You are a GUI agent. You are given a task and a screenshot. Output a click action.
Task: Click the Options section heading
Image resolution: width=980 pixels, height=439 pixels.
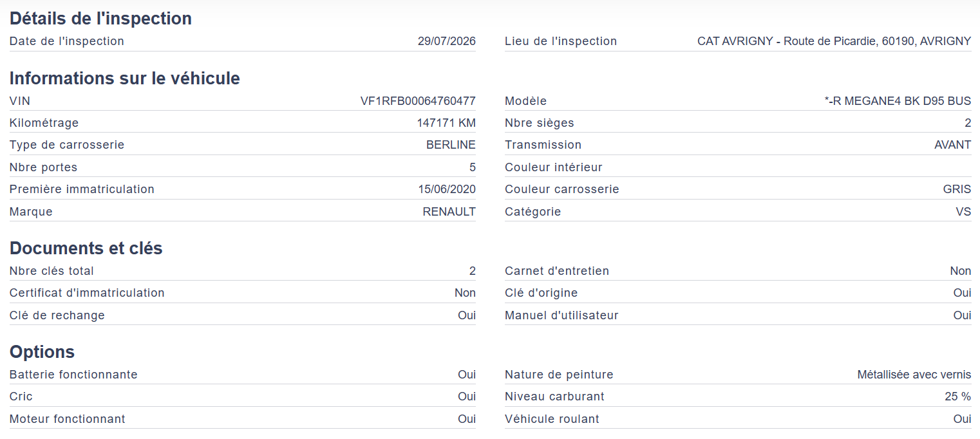pyautogui.click(x=42, y=352)
